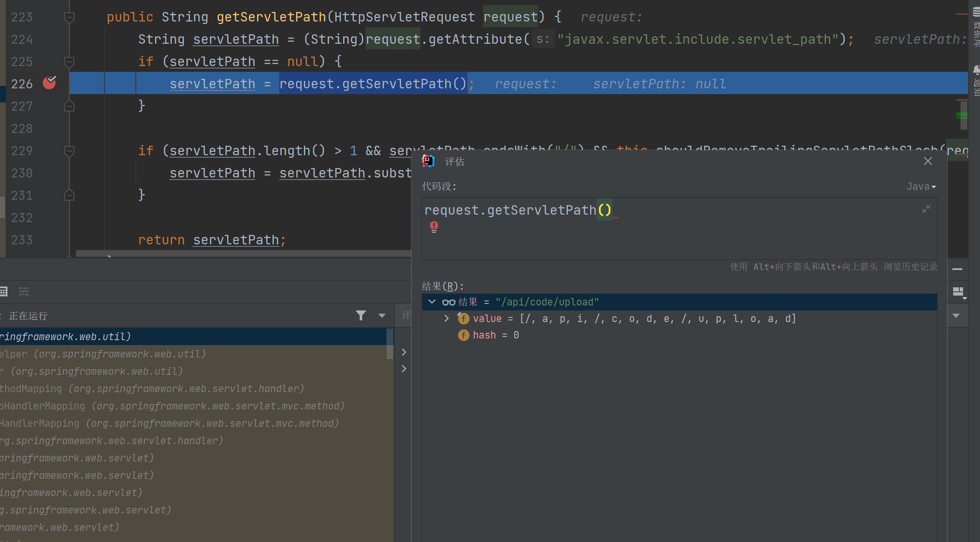Image resolution: width=980 pixels, height=542 pixels.
Task: Collapse the getServletPath method fold on line 223
Action: point(69,17)
